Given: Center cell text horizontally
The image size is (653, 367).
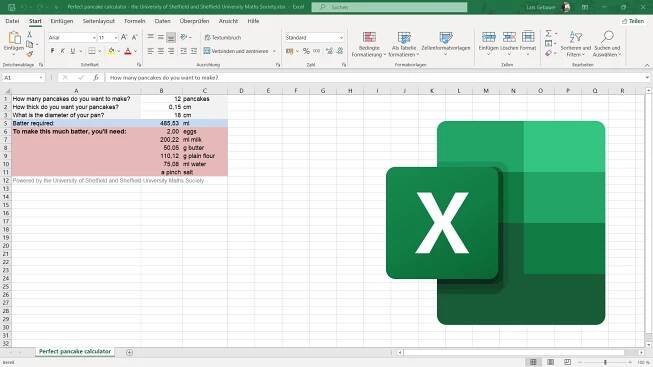Looking at the screenshot, I should point(161,51).
